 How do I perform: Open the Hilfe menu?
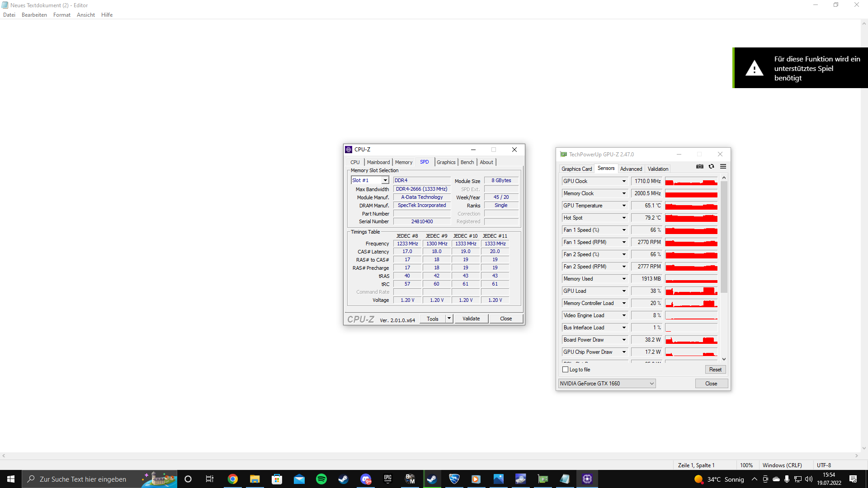pos(107,15)
